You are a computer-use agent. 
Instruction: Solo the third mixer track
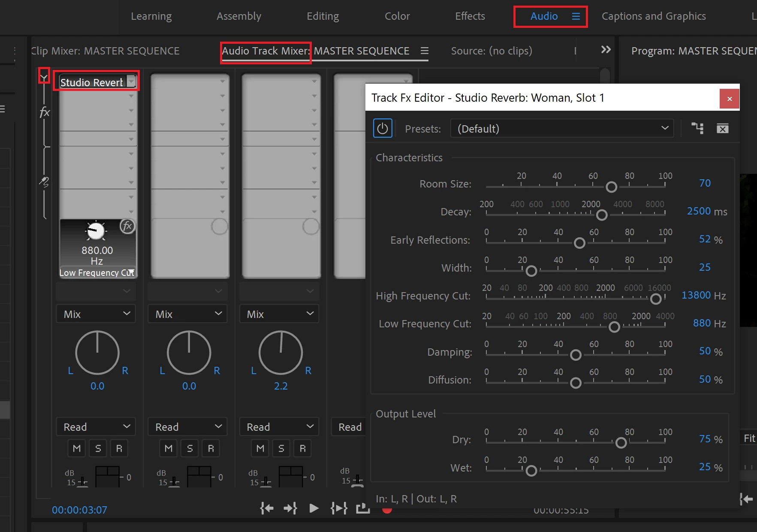(x=281, y=448)
